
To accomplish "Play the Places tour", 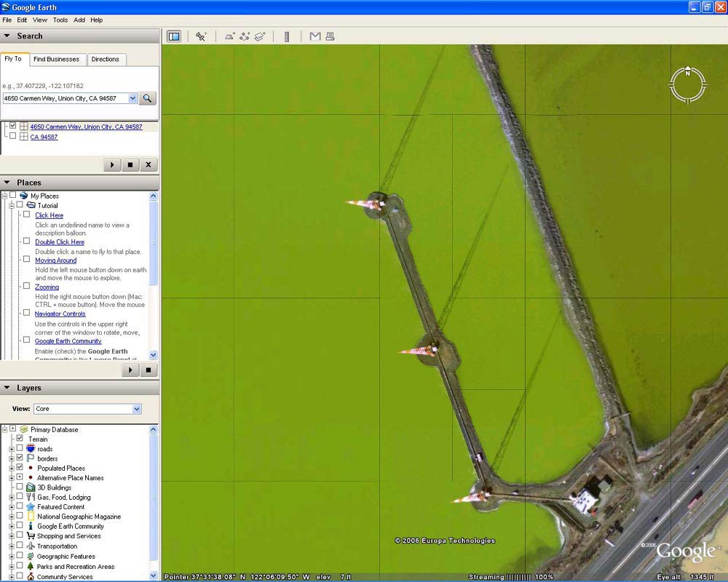I will (130, 370).
